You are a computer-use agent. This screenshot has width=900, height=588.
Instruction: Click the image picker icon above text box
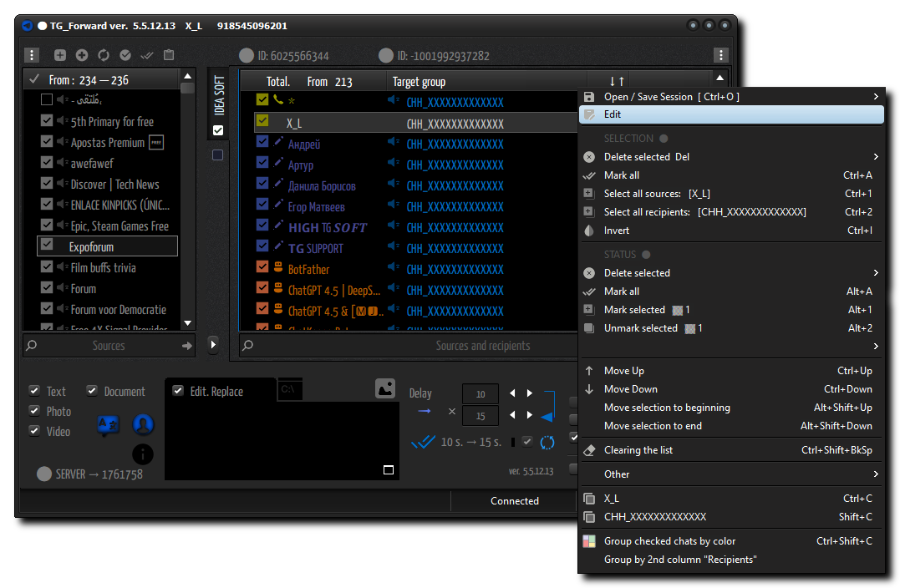point(385,388)
